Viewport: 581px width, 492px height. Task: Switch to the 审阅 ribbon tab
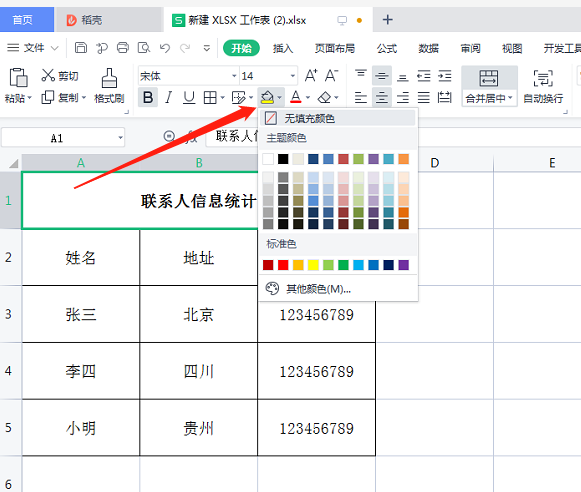pyautogui.click(x=471, y=48)
